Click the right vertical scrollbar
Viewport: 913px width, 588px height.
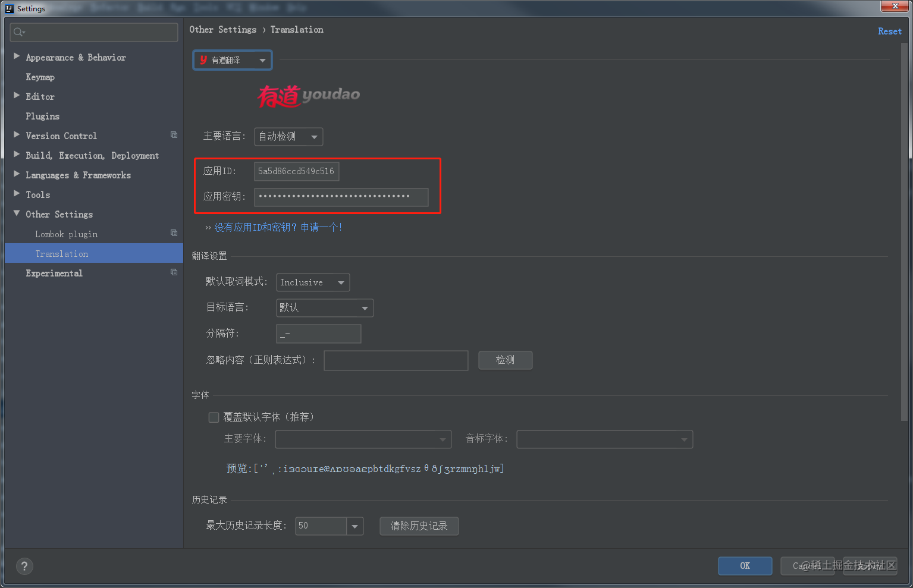pos(905,232)
